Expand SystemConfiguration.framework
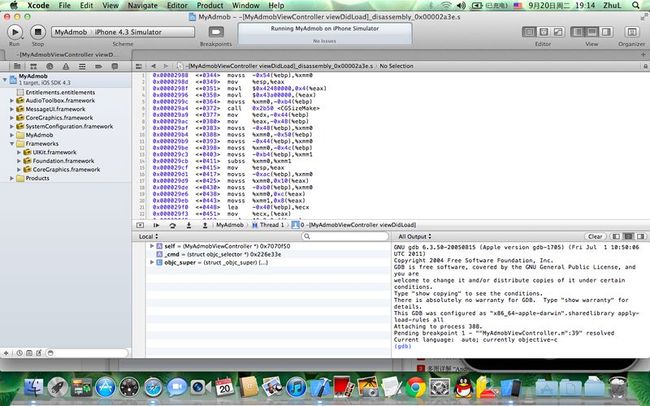 point(12,126)
